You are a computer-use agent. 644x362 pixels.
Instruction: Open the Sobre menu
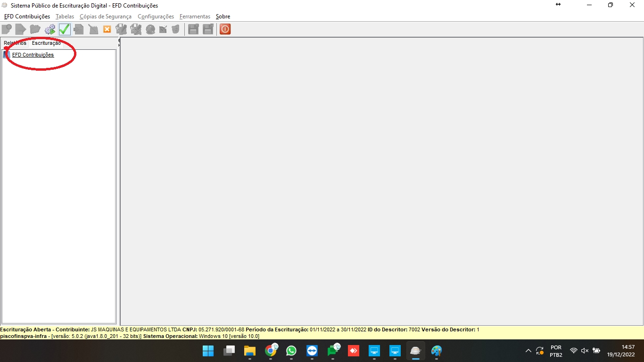click(223, 16)
